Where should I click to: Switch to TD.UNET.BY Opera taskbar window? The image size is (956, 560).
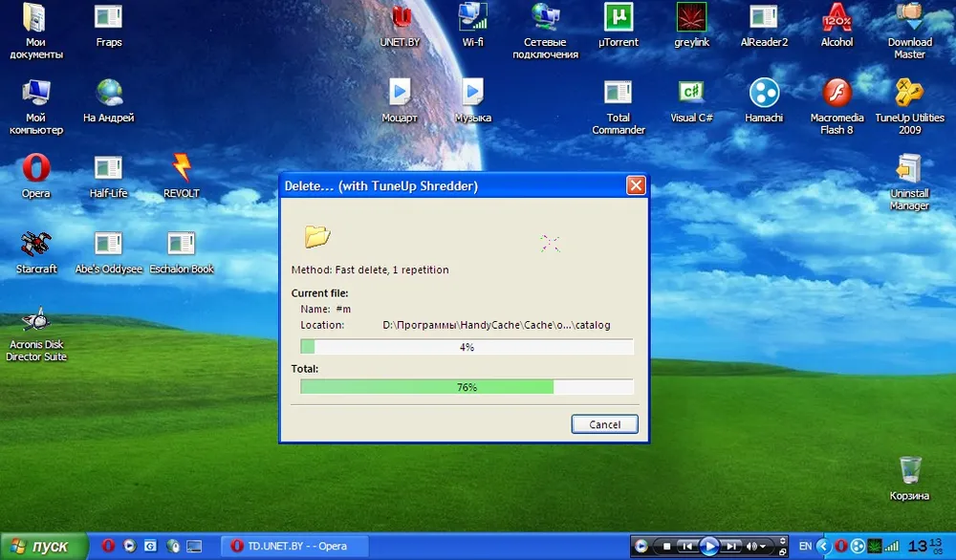[289, 547]
